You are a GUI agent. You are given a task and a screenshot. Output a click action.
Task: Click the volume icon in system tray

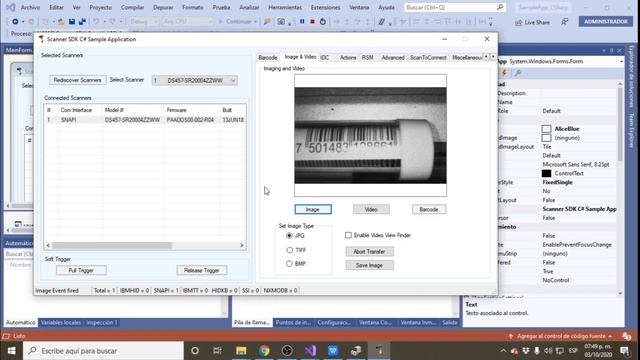548,351
